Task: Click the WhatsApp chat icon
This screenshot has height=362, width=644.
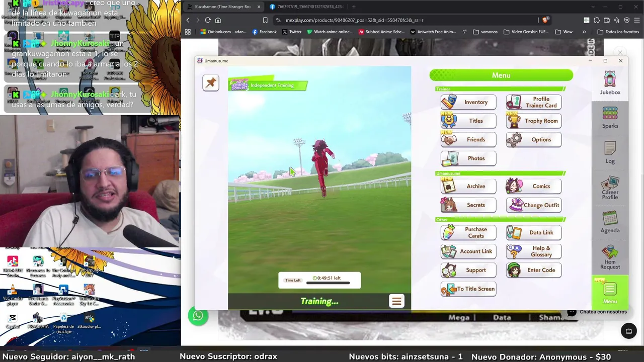Action: (x=198, y=316)
